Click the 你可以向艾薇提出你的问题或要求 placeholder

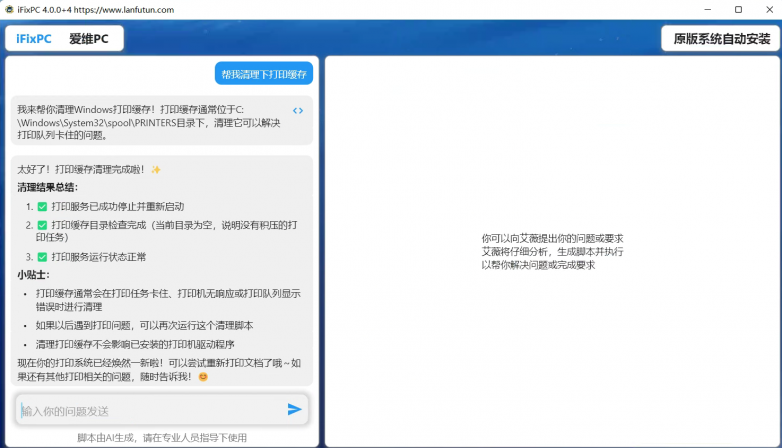pyautogui.click(x=552, y=239)
